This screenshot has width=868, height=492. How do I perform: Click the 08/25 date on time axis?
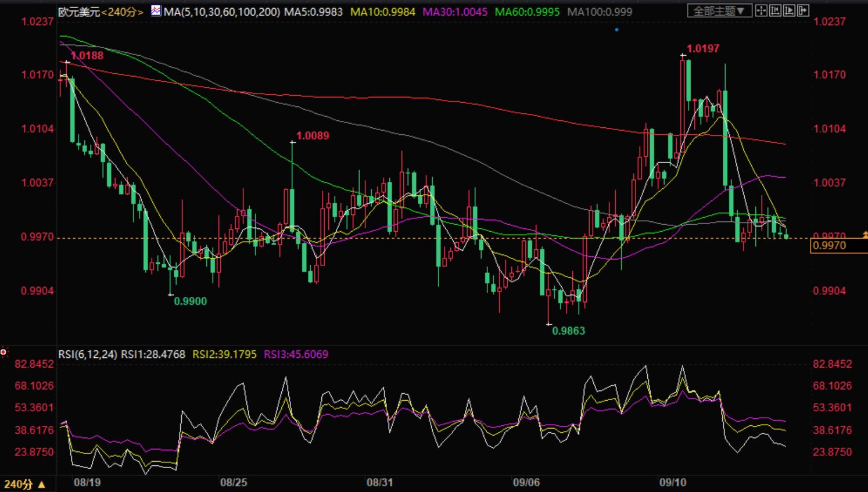coord(234,483)
